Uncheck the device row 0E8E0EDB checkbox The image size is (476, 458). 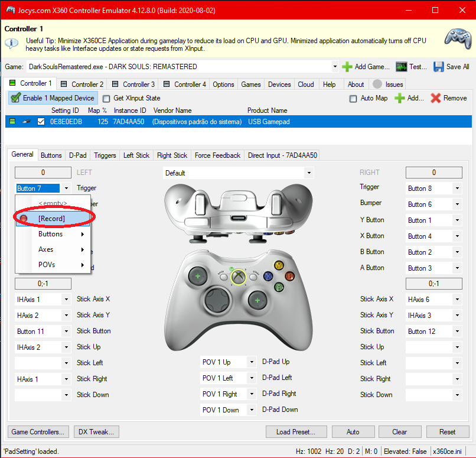tap(41, 122)
